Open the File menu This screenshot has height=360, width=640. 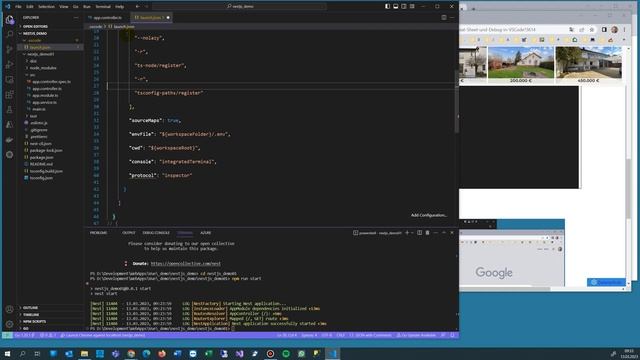point(18,7)
